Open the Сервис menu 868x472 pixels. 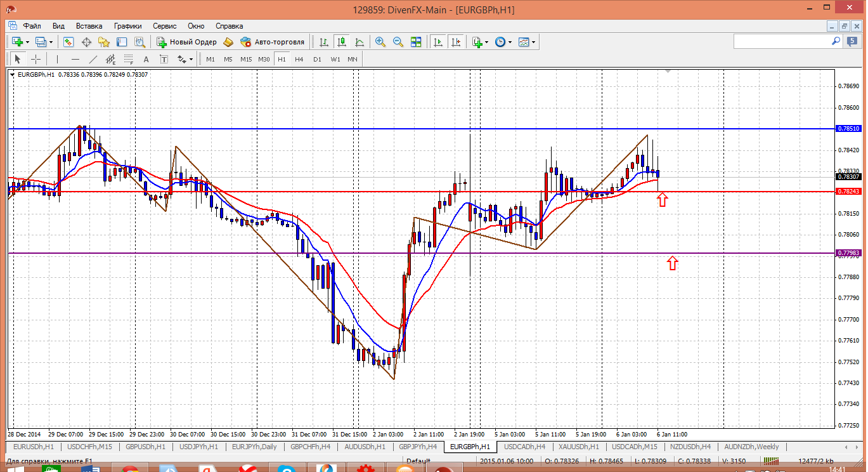pos(165,26)
